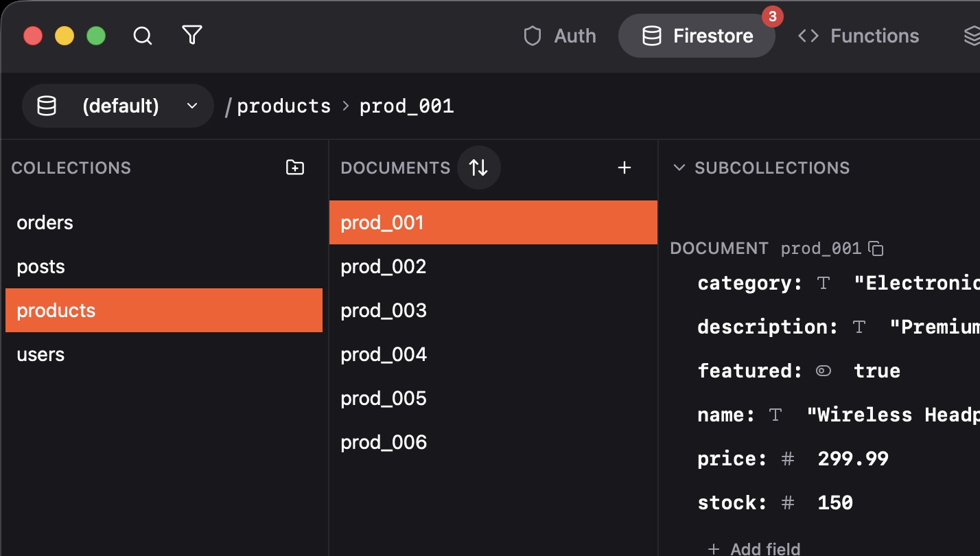Click the price field key
The height and width of the screenshot is (556, 980).
(732, 459)
